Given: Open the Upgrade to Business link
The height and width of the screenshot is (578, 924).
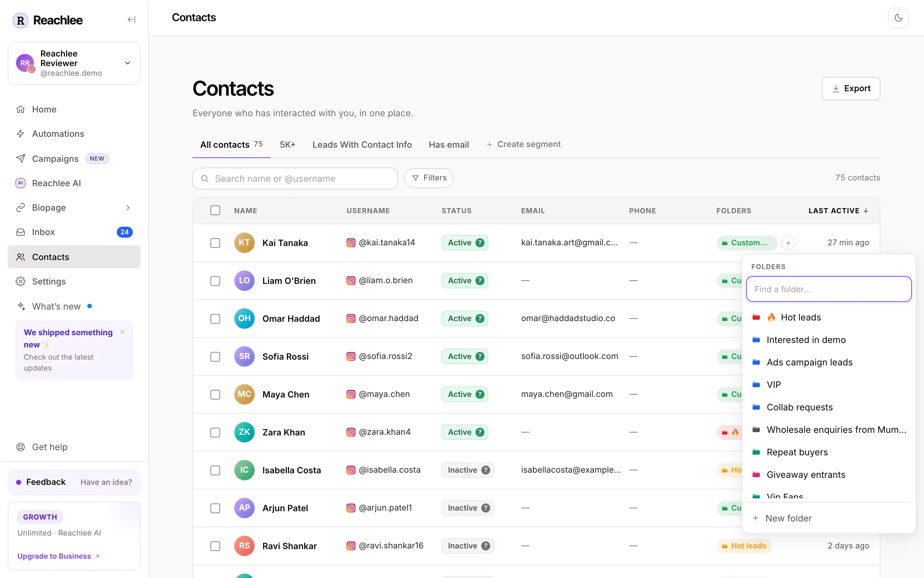Looking at the screenshot, I should pyautogui.click(x=58, y=556).
